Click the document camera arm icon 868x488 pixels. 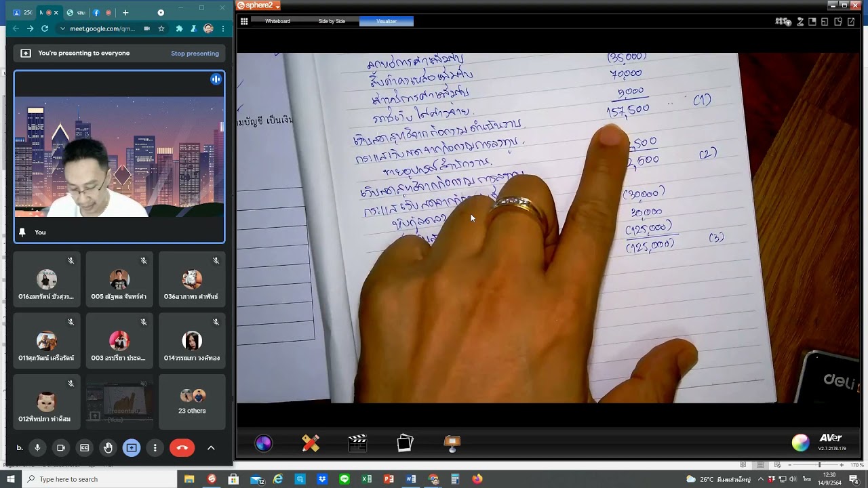click(800, 22)
